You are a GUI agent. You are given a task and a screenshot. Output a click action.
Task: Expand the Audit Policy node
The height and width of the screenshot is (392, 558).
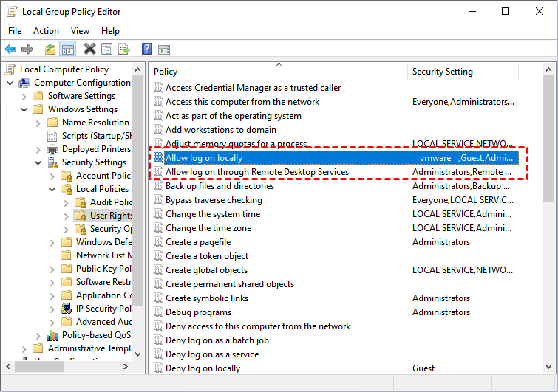tap(67, 203)
